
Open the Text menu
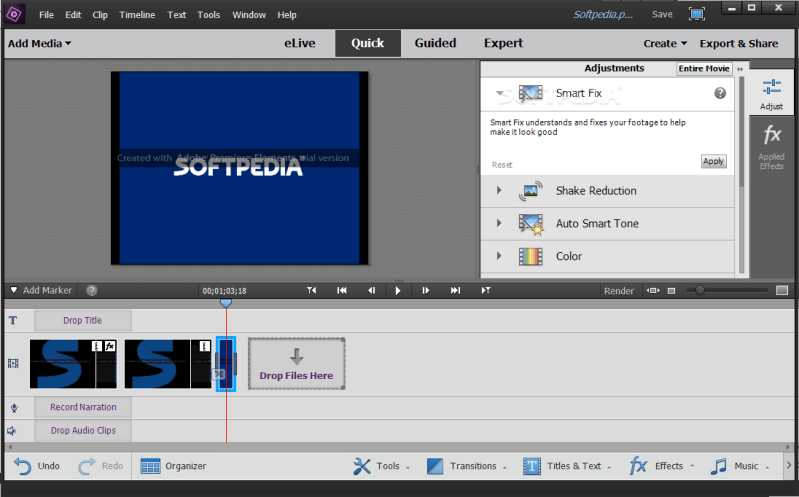click(176, 15)
